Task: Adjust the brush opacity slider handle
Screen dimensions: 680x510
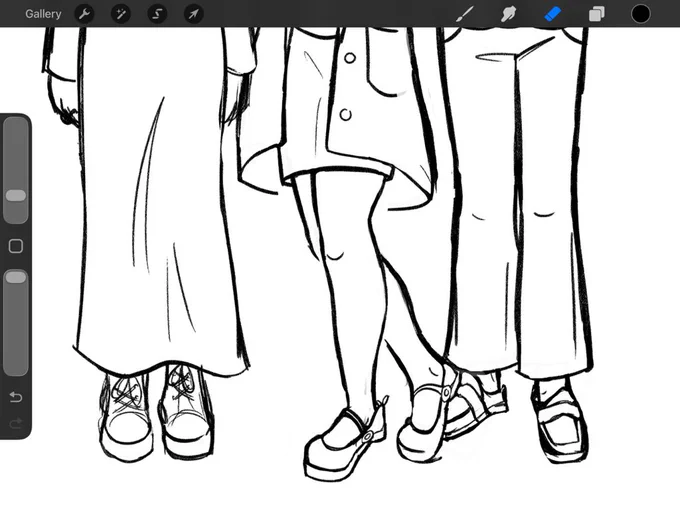Action: coord(16,277)
